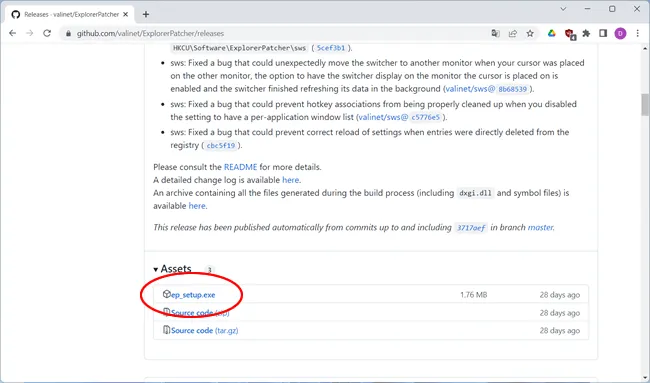650x383 pixels.
Task: Click the assets count badge '3'
Action: coord(209,270)
